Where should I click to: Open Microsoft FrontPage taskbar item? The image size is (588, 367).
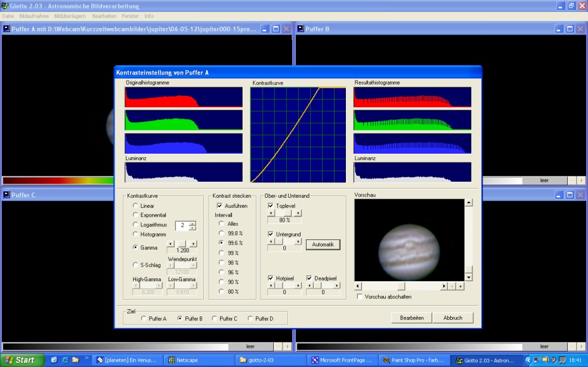pos(343,360)
